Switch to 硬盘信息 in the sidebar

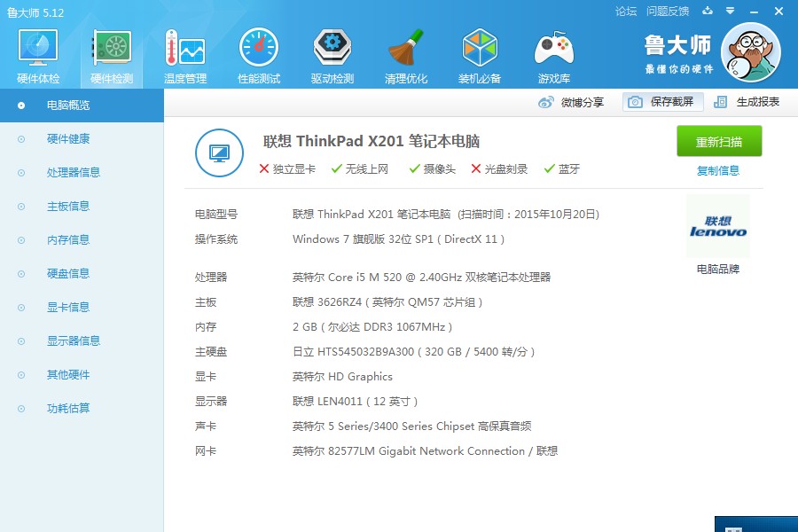[x=68, y=274]
